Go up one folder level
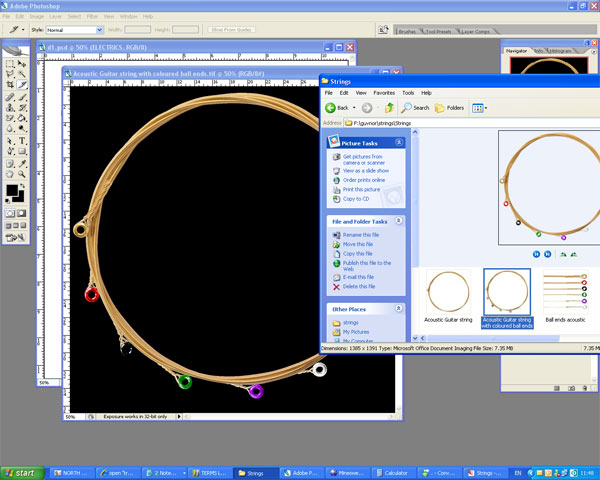The image size is (600, 480). [389, 107]
